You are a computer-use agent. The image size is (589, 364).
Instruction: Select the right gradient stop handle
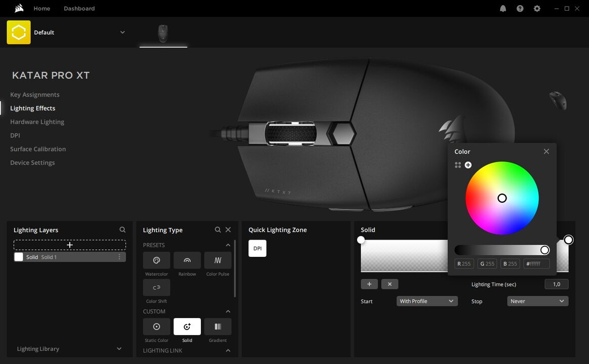coord(568,240)
